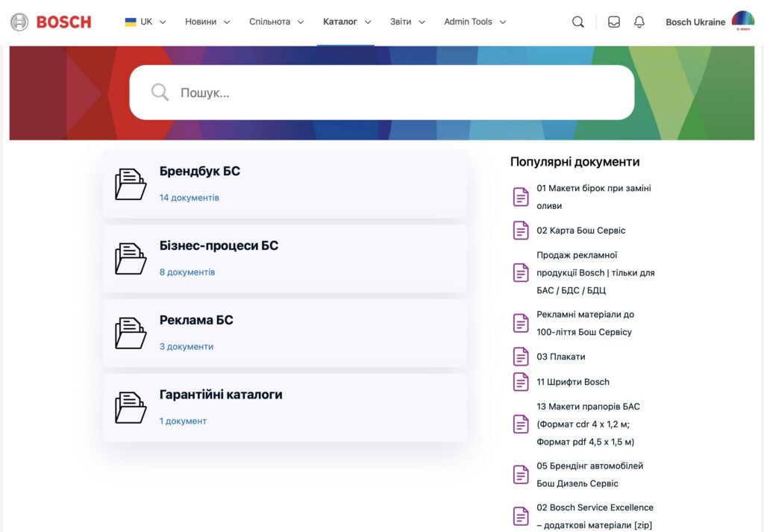Click the Bosch logo in the header
This screenshot has height=532, width=764.
click(x=50, y=22)
